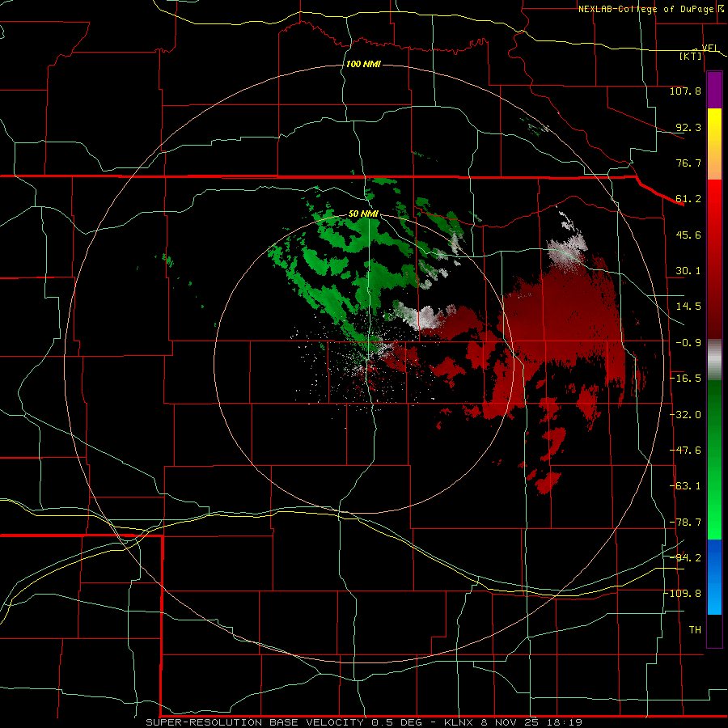
Task: Select the -63.1 velocity scale value
Action: (x=685, y=486)
